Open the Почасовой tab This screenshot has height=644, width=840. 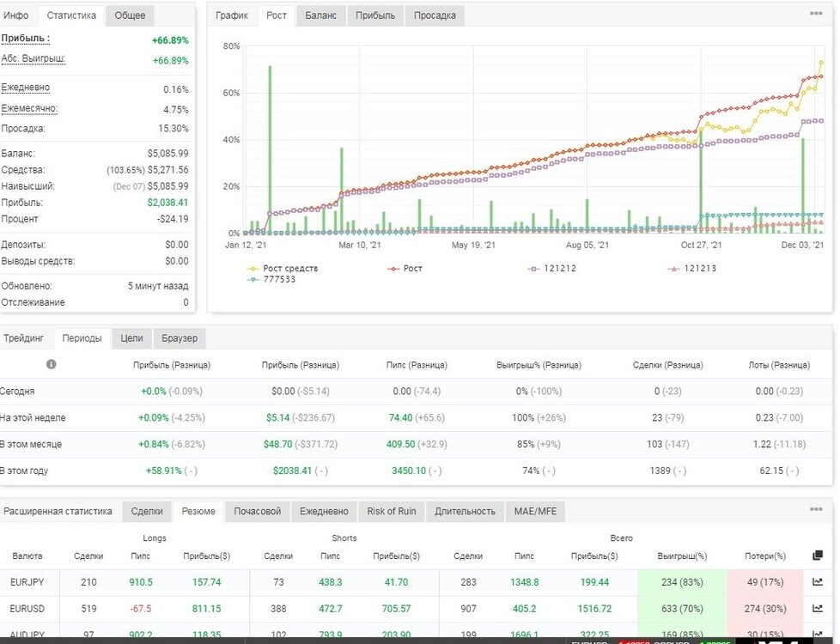(257, 511)
